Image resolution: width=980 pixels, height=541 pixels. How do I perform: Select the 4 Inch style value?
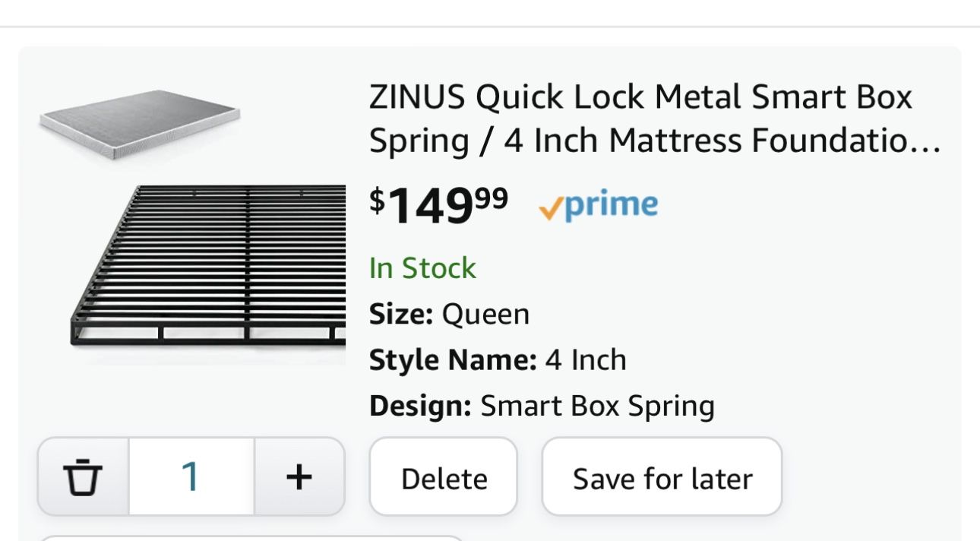(x=586, y=359)
